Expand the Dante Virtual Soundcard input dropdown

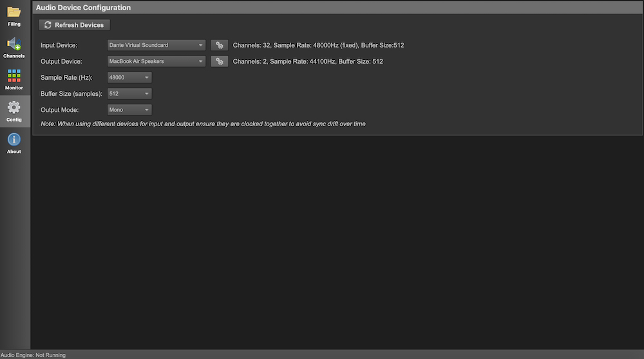(156, 45)
